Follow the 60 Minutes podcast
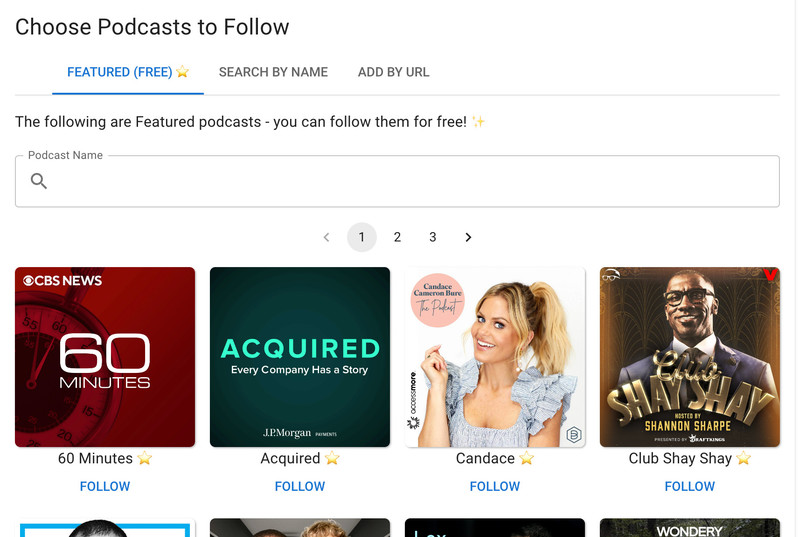 coord(105,486)
